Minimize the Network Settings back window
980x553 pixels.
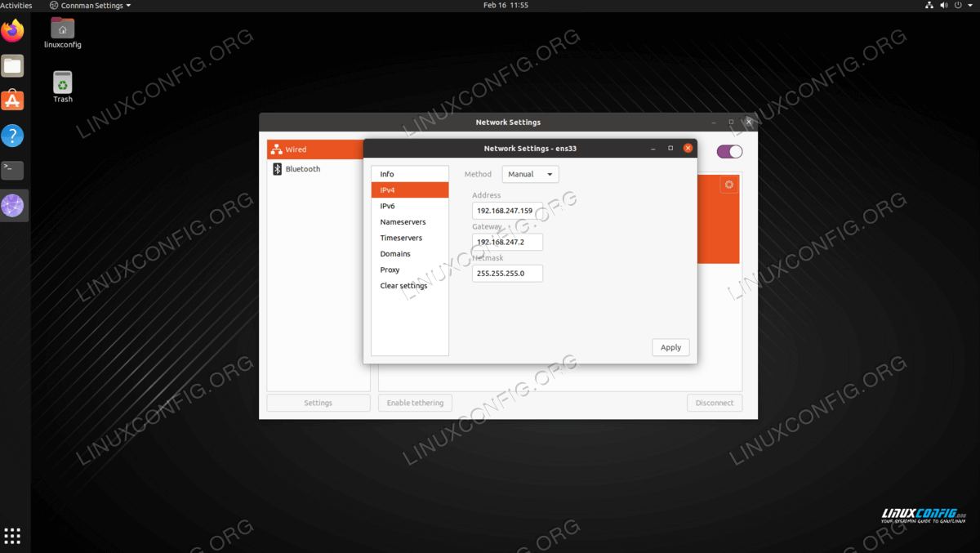pos(714,123)
